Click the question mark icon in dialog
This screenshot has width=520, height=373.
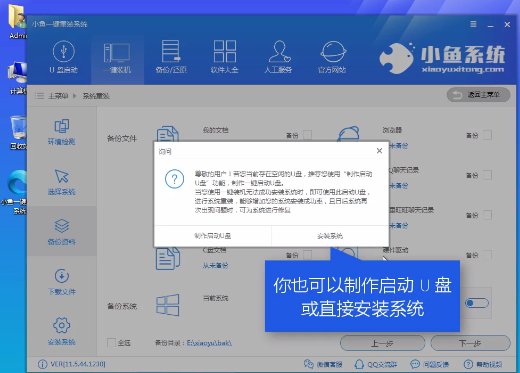click(174, 179)
